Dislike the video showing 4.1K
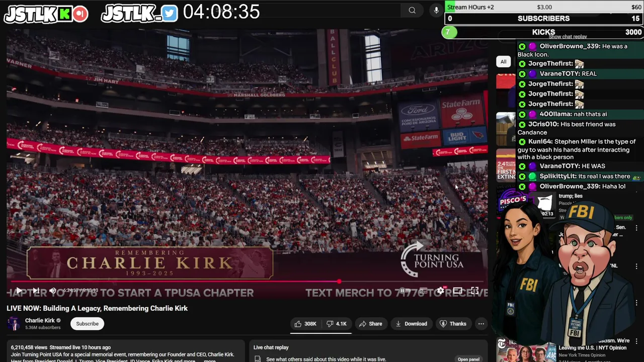644x362 pixels. 337,324
